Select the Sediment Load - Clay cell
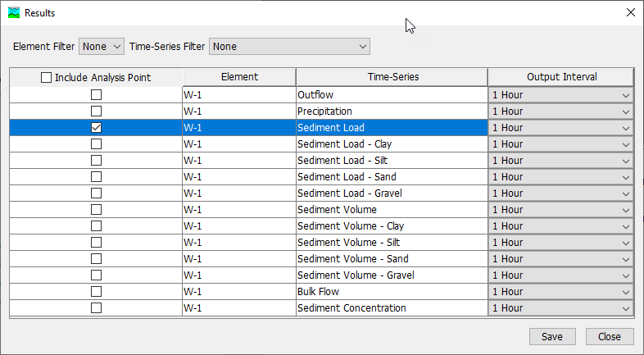This screenshot has height=355, width=644. pos(392,144)
